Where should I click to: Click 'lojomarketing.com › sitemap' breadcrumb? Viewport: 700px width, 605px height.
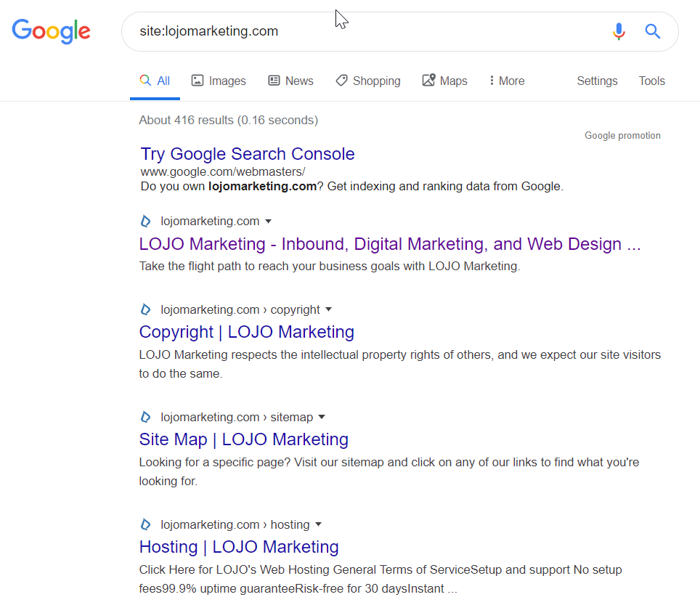coord(237,417)
